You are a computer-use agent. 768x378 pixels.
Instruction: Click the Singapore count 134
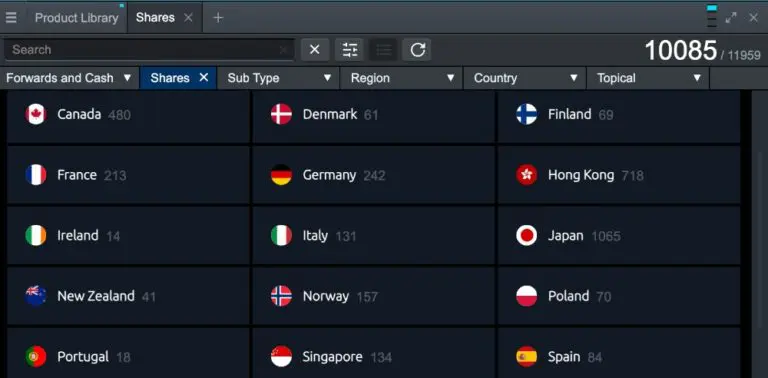click(381, 357)
